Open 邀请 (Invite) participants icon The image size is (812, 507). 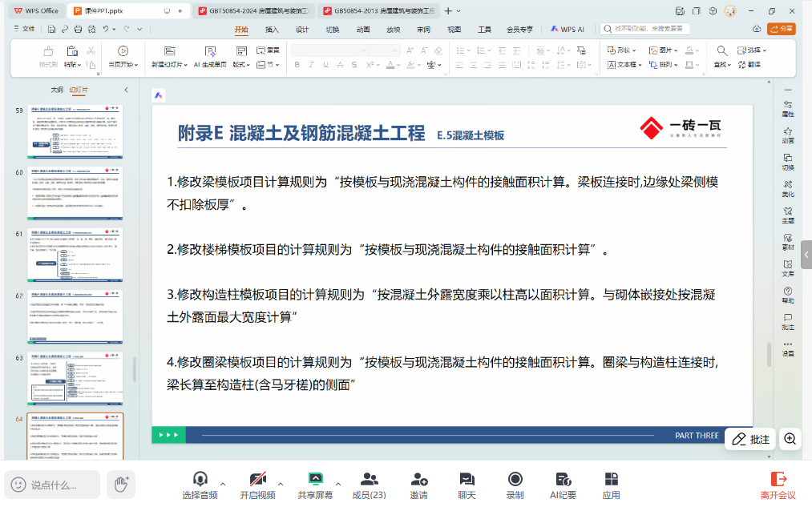click(418, 484)
